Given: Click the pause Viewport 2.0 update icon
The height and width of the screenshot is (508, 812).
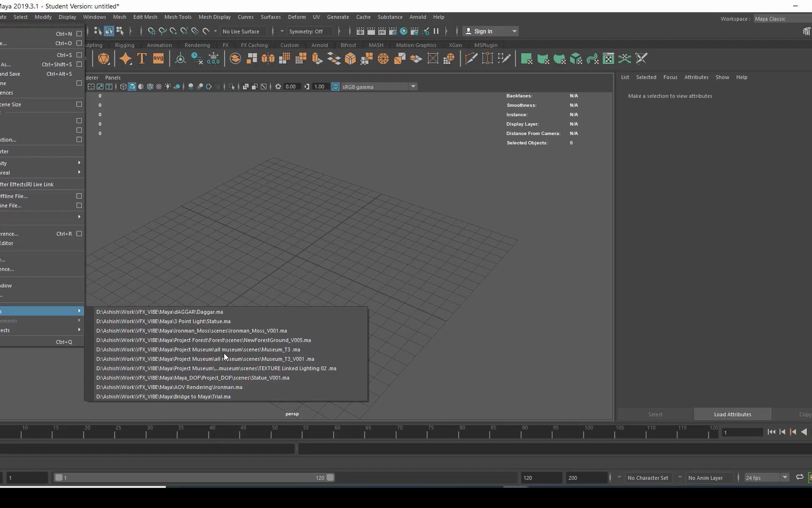Looking at the screenshot, I should [x=436, y=32].
